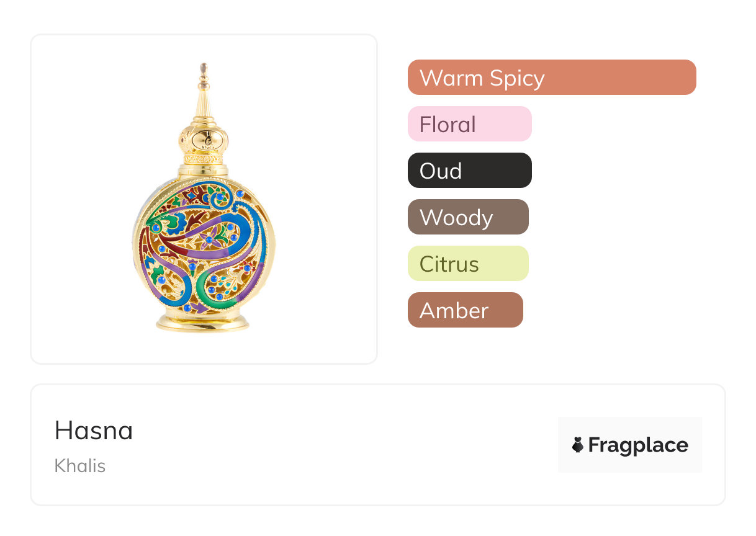Screen dimensions: 756x536
Task: Open the Fragplace wordmark link
Action: (638, 445)
